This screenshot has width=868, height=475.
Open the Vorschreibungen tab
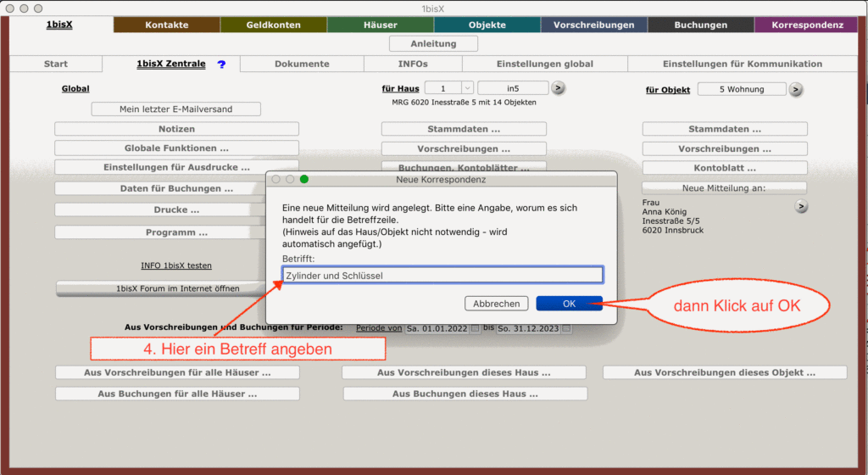click(x=594, y=25)
